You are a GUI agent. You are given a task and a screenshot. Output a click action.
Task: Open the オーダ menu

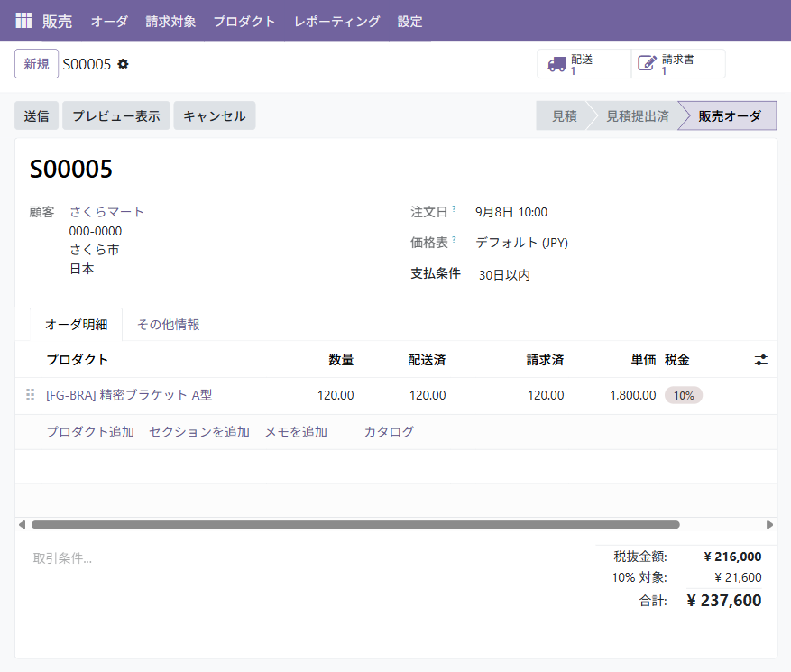click(x=109, y=21)
